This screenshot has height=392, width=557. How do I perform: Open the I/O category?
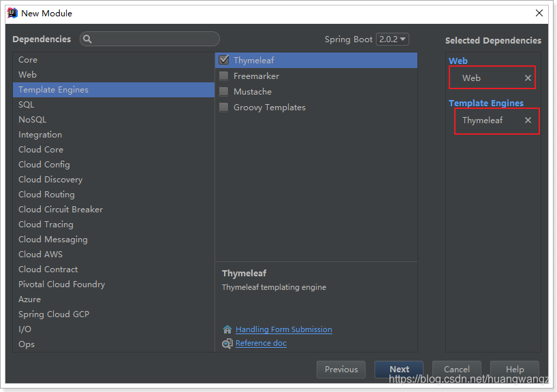pos(114,329)
